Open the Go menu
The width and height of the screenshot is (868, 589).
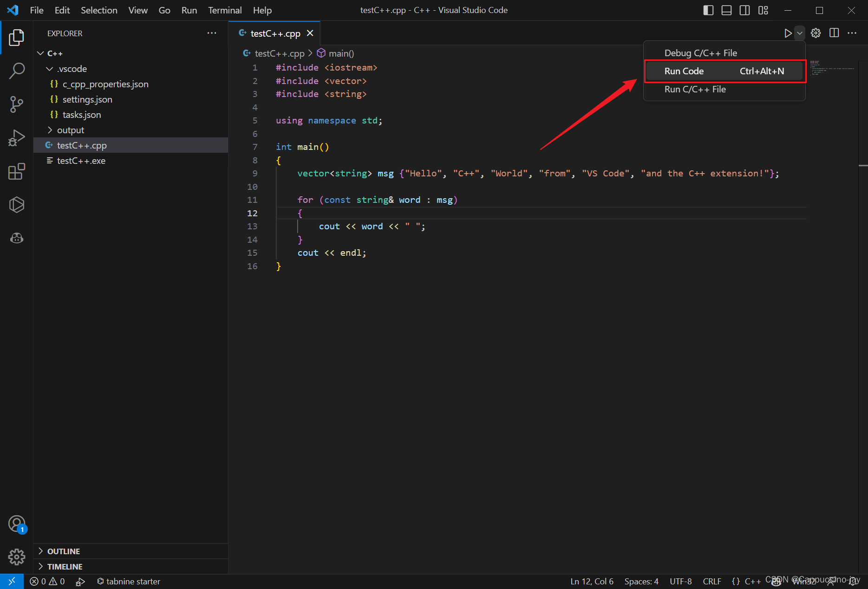[x=164, y=10]
